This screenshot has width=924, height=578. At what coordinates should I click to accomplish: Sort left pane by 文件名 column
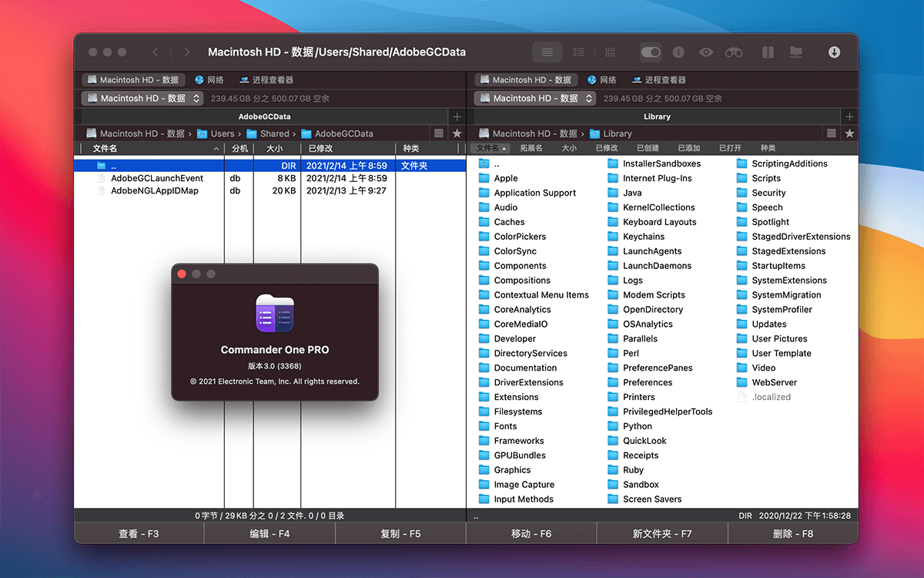pyautogui.click(x=152, y=149)
